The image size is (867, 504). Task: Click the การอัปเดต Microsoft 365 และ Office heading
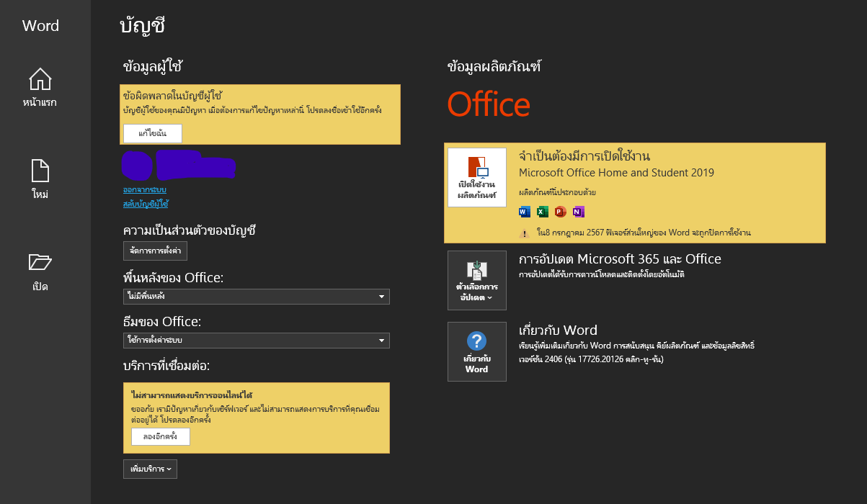pos(620,259)
